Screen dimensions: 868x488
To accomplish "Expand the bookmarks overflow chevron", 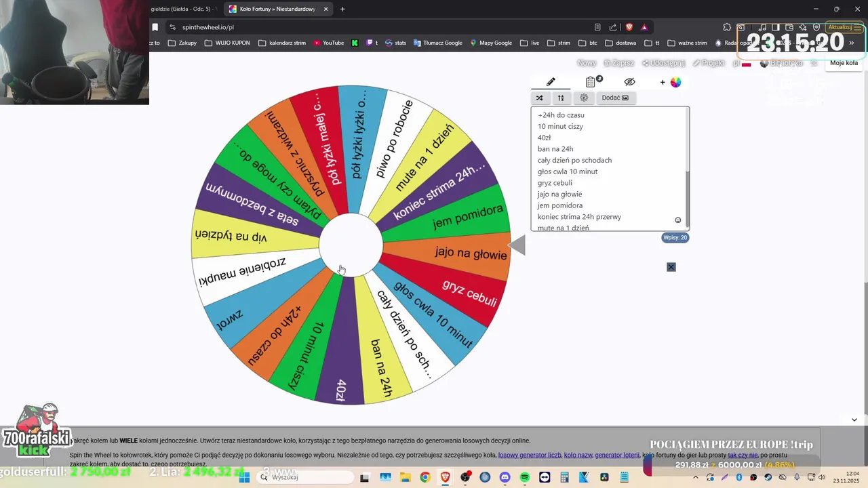I will pyautogui.click(x=852, y=43).
